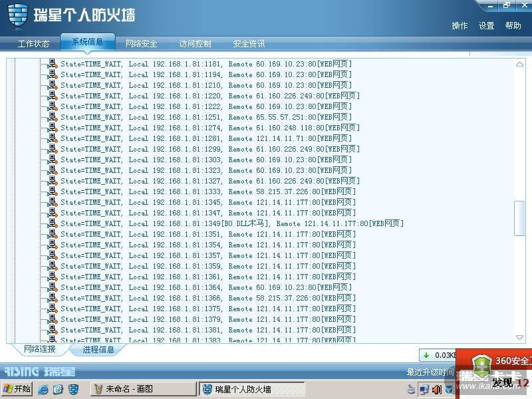This screenshot has width=532, height=399.
Task: Click connection icon for local port 1299 row
Action: pos(53,149)
